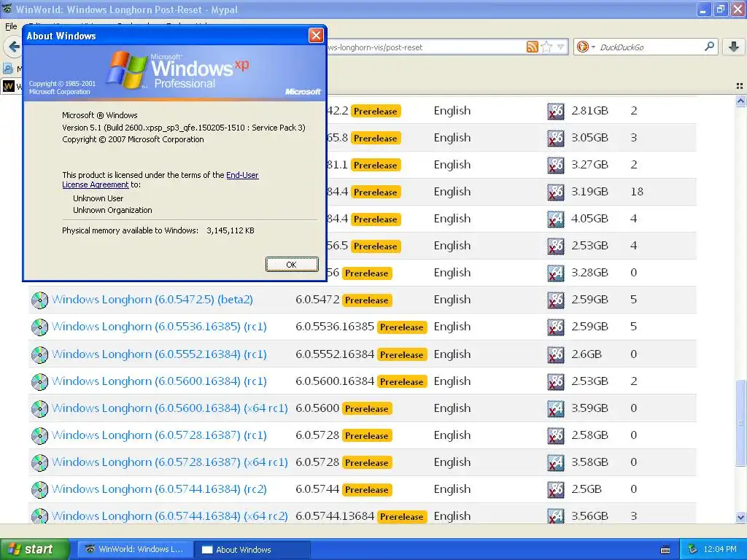This screenshot has height=560, width=747.
Task: Click disc icon for 6.0.5728.16387 rc1 row
Action: pyautogui.click(x=39, y=436)
